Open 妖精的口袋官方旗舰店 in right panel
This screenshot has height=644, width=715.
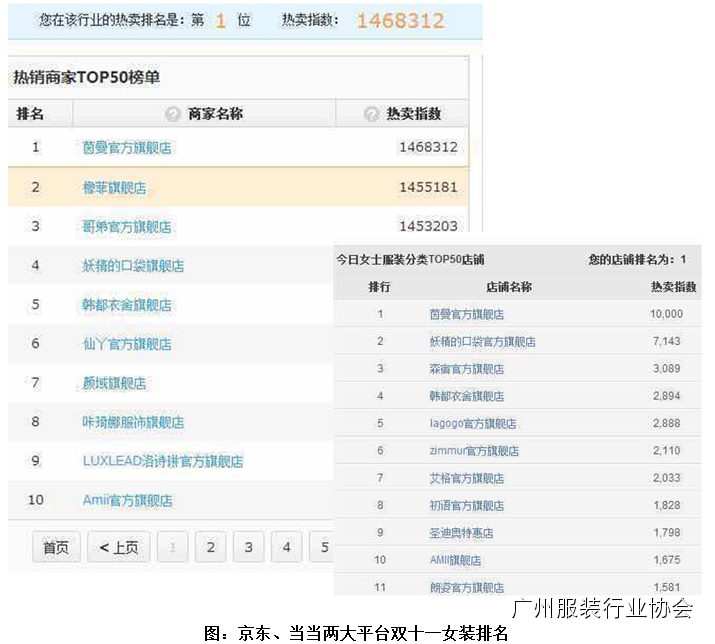tap(482, 342)
